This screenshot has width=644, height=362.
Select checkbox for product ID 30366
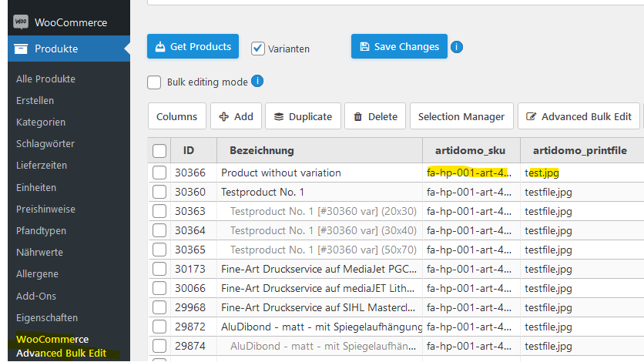159,173
